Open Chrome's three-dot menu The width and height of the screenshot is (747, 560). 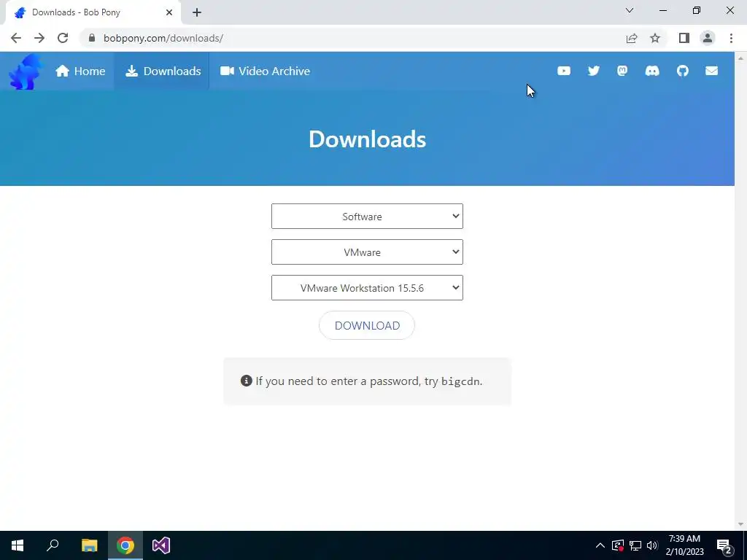(x=731, y=38)
